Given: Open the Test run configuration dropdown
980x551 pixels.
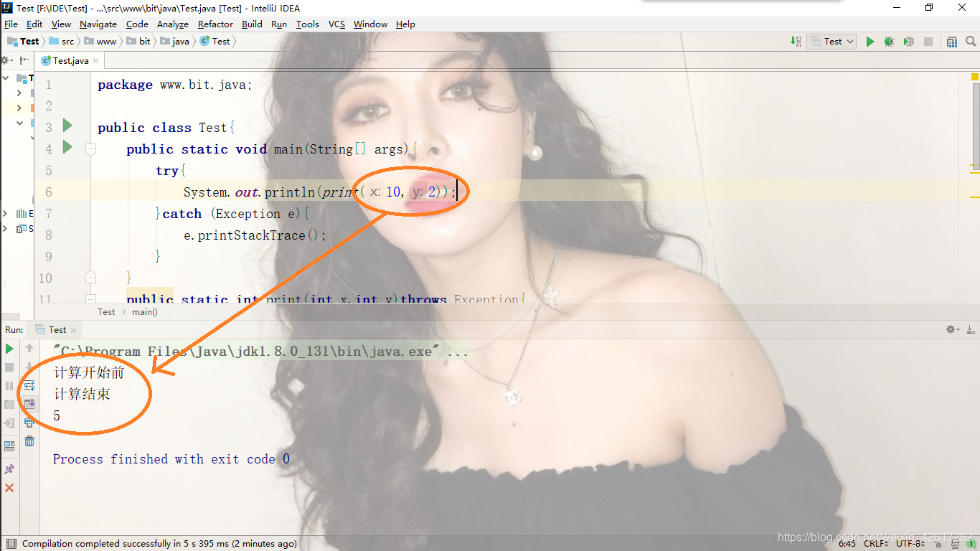Looking at the screenshot, I should pos(831,42).
